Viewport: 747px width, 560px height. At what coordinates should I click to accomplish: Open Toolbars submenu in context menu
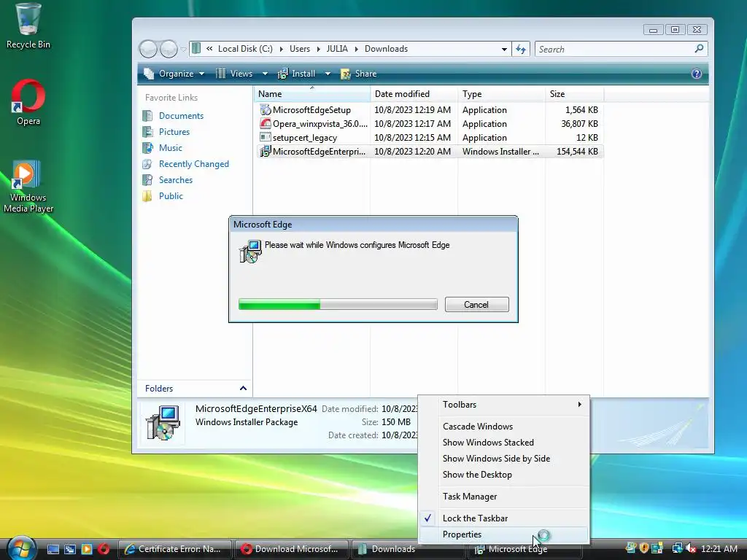click(504, 405)
